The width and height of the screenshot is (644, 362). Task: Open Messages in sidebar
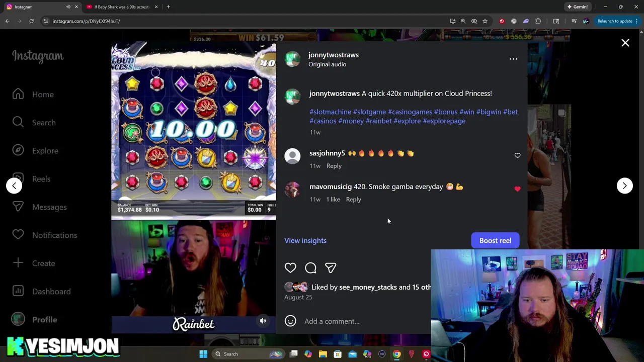40,207
